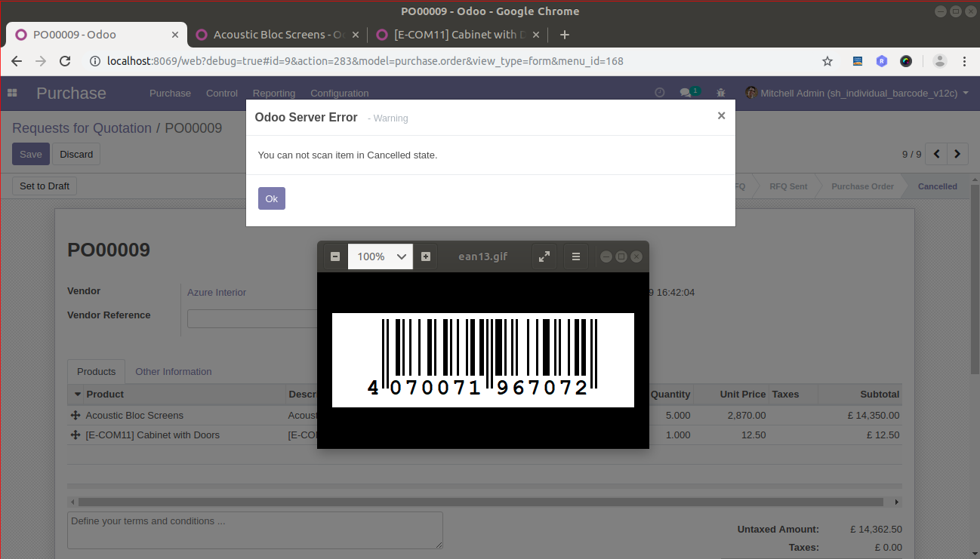Open the conversations message icon
980x559 pixels.
[x=689, y=93]
